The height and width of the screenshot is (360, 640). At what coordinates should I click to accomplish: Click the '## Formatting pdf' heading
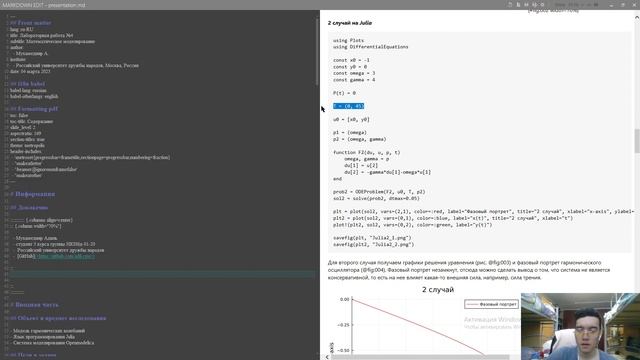pos(34,109)
